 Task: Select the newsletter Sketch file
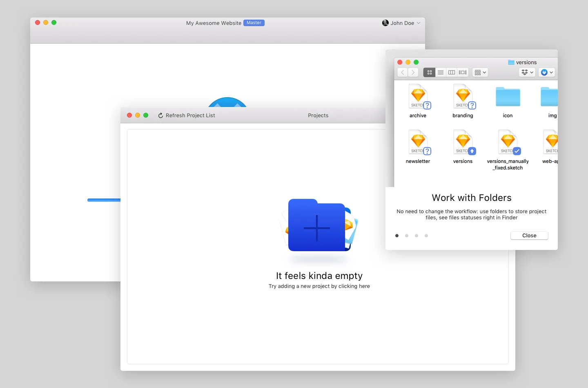point(418,143)
